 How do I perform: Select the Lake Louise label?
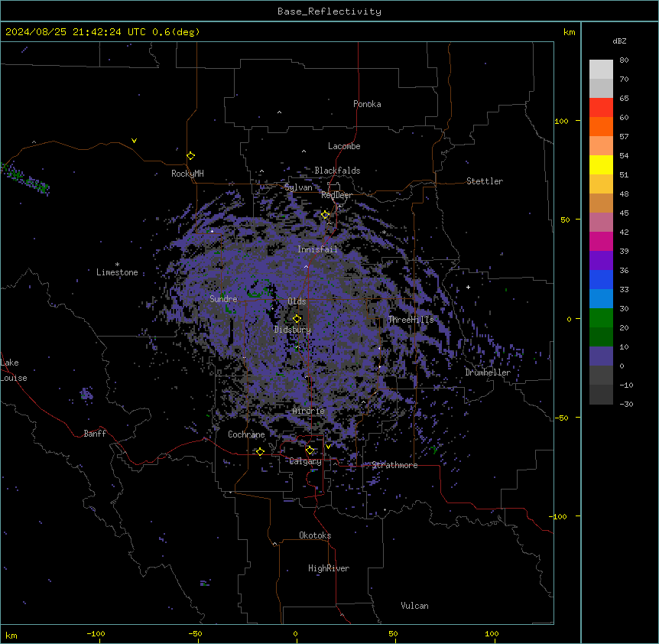pos(14,370)
